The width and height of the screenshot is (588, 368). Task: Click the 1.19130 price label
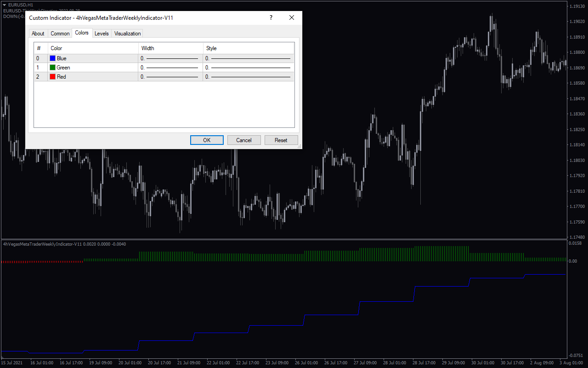[577, 6]
